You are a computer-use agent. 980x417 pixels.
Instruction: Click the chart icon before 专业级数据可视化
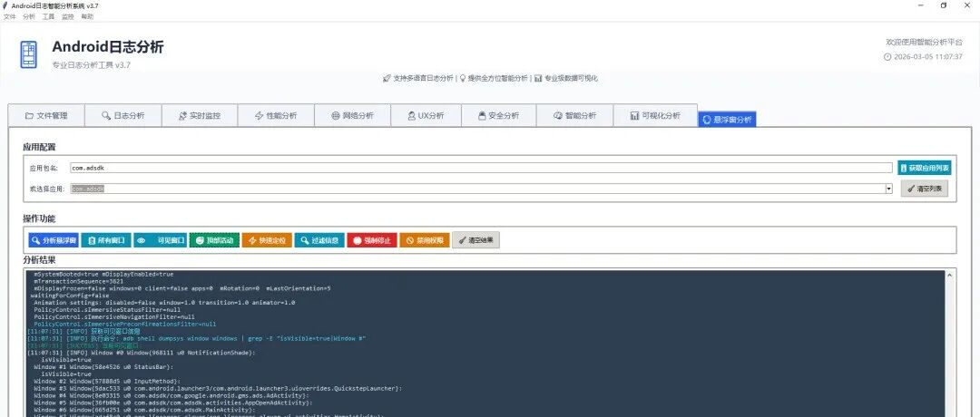pyautogui.click(x=538, y=79)
